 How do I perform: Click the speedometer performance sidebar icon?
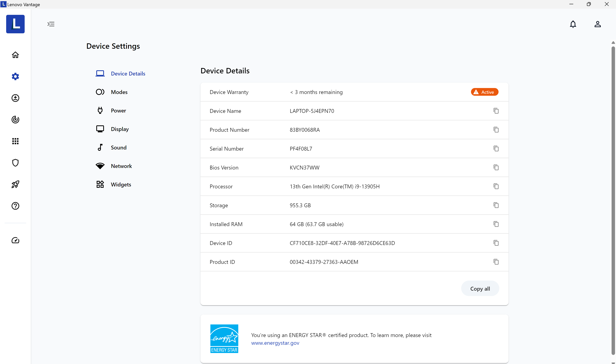point(15,240)
